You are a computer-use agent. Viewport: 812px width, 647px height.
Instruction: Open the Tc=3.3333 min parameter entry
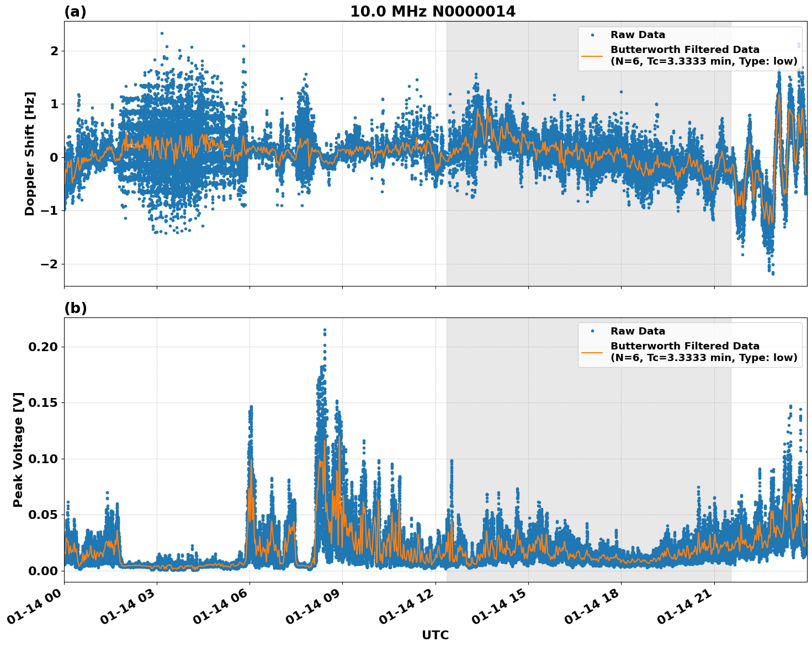pos(690,61)
